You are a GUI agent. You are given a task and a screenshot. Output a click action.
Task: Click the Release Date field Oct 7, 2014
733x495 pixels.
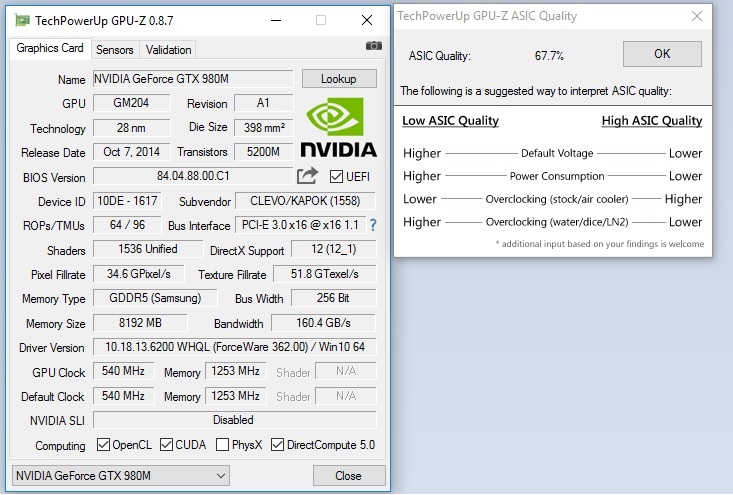point(131,152)
